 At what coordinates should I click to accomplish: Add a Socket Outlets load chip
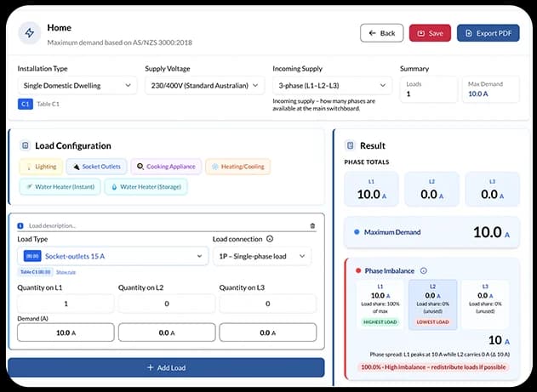point(96,167)
